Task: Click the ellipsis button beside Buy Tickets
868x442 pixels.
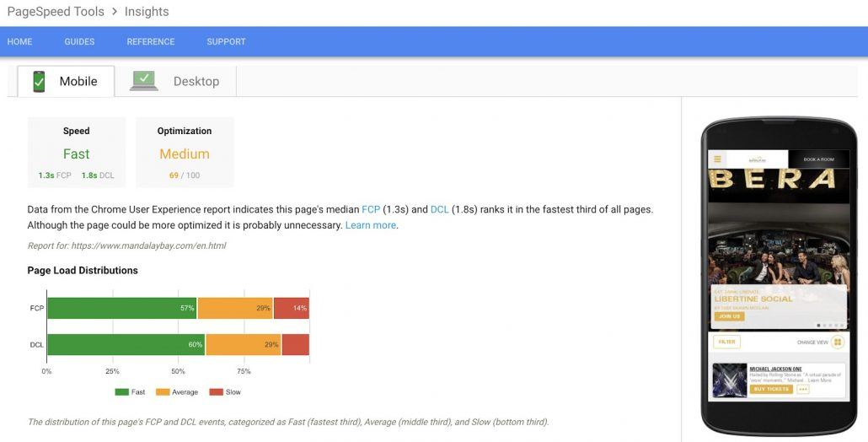Action: (803, 390)
